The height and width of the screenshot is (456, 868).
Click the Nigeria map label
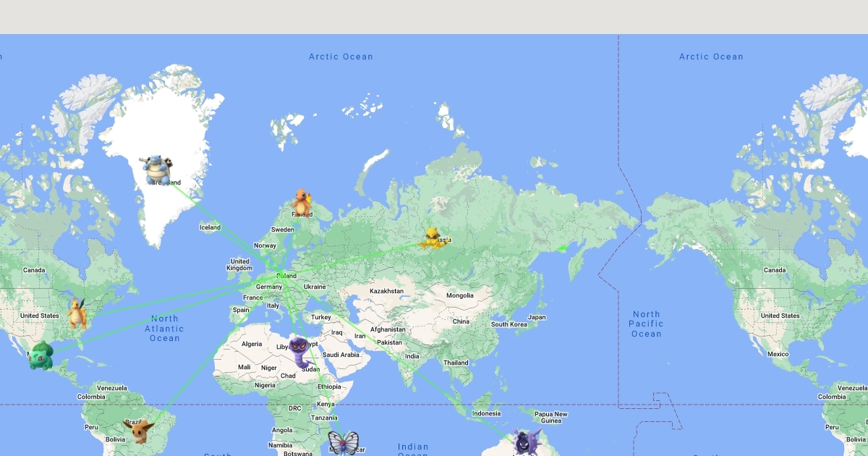tap(265, 385)
